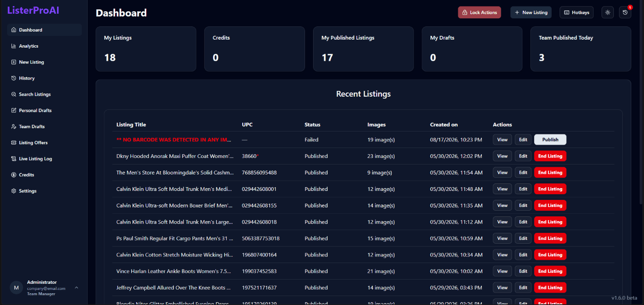The height and width of the screenshot is (305, 644).
Task: Click UPC 5063387753018 cell
Action: [261, 239]
